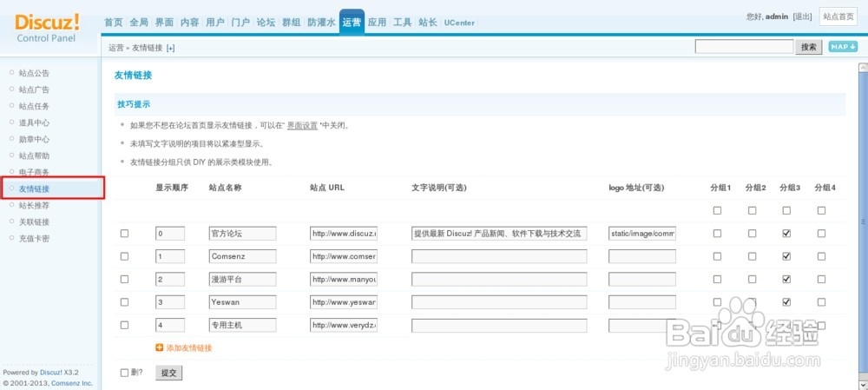Open the 工具 tab
This screenshot has height=390, width=868.
pyautogui.click(x=403, y=23)
